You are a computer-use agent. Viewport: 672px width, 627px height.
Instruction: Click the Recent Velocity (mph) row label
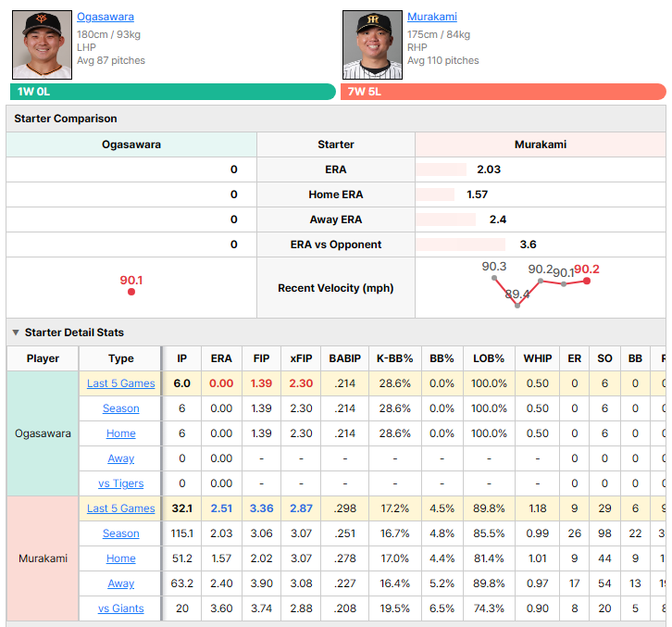(336, 288)
